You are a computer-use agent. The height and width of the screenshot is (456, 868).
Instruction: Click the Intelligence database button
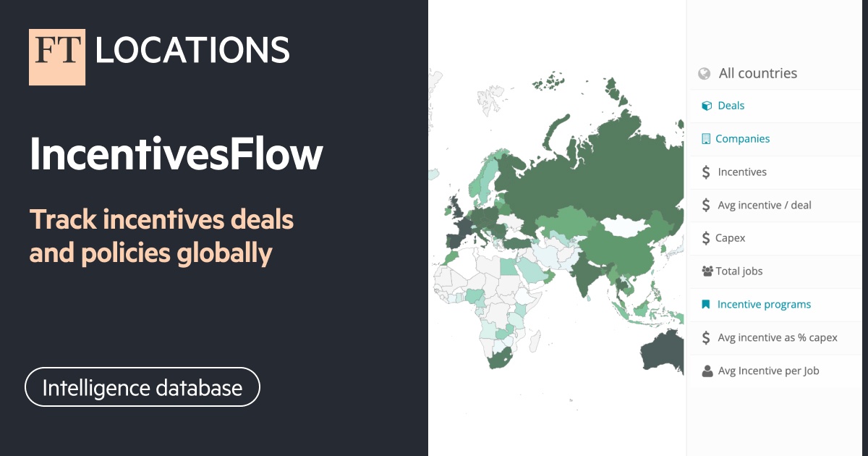[x=142, y=387]
